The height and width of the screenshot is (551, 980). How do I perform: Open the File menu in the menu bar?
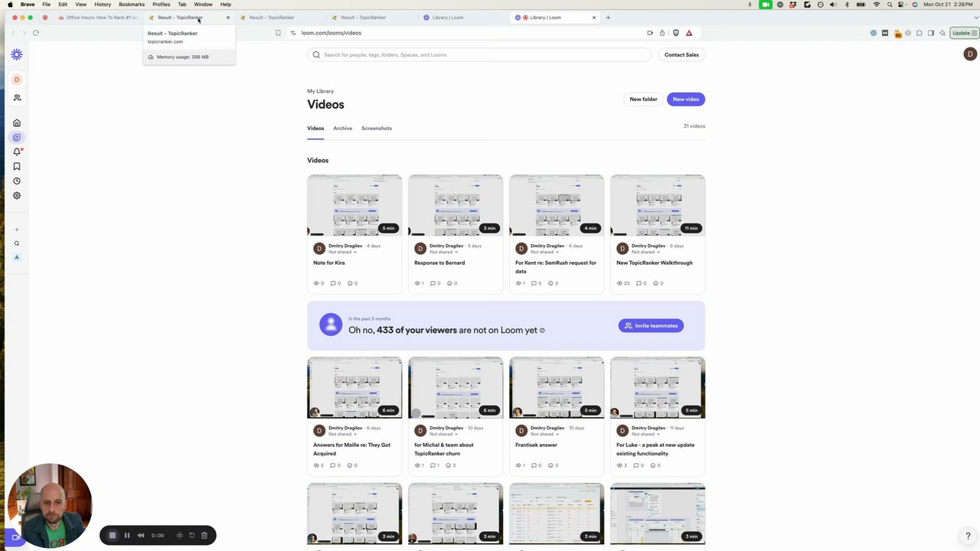point(46,5)
